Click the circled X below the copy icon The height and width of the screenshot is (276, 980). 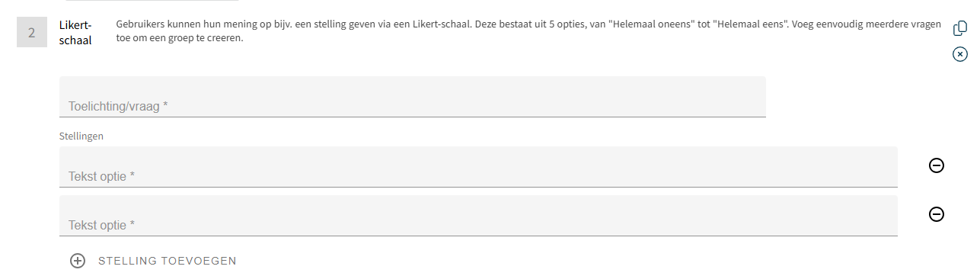point(960,54)
